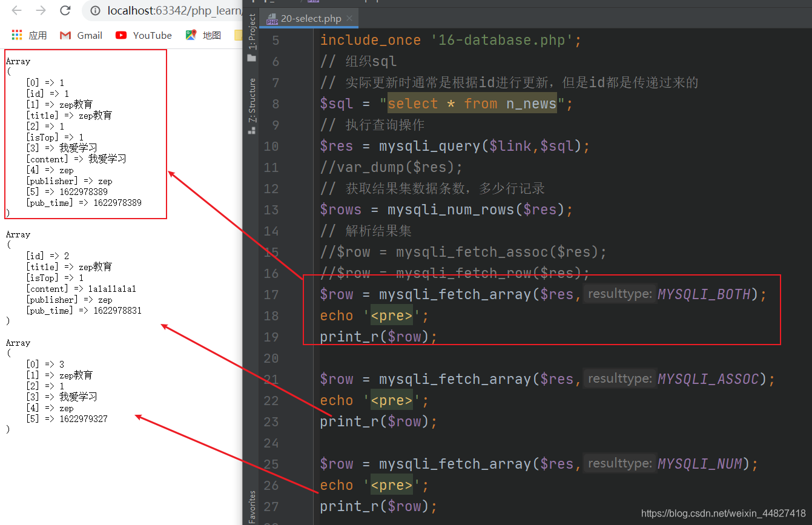The image size is (812, 525).
Task: Open the YouTube bookmark
Action: [144, 35]
